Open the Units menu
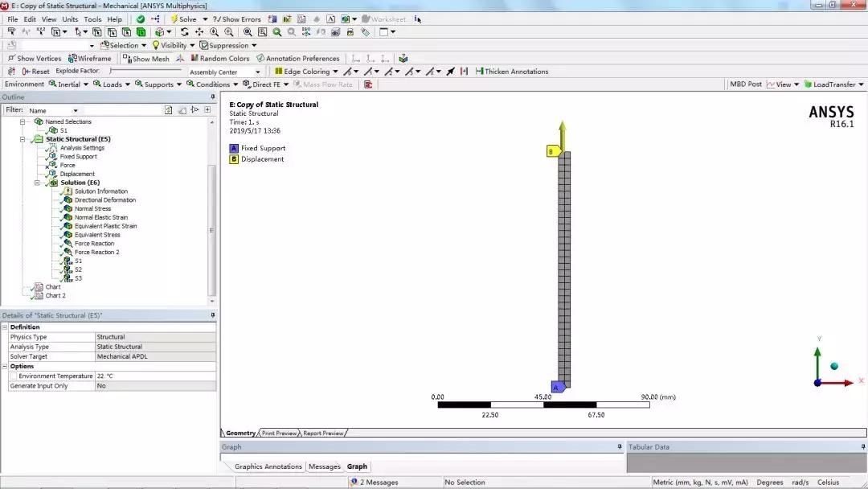 (x=70, y=18)
